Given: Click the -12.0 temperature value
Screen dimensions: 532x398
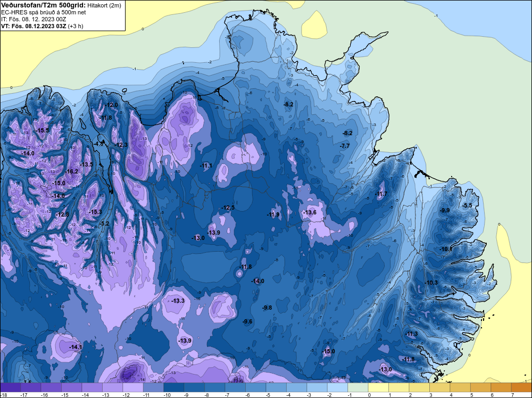Looking at the screenshot, I should point(111,105).
